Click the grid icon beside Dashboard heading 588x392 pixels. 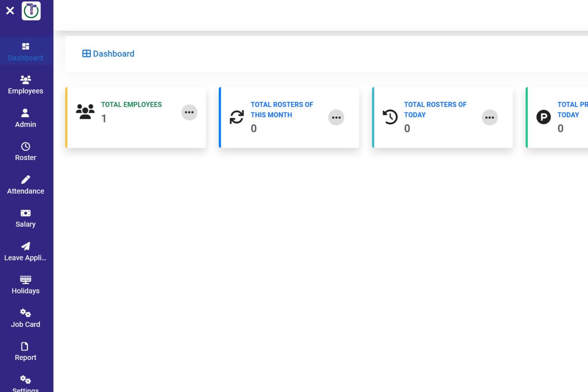87,54
